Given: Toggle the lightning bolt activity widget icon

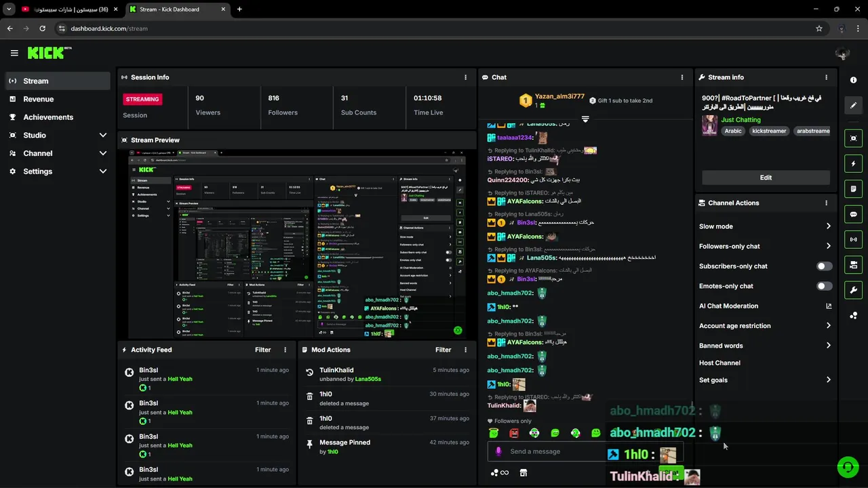Looking at the screenshot, I should coord(853,163).
